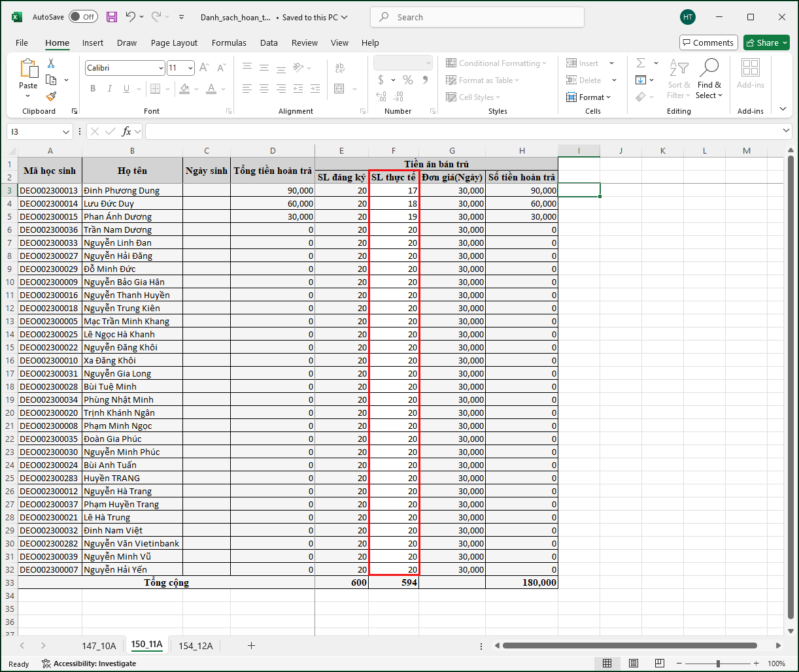Click Accessibility Investigate status icon
The height and width of the screenshot is (672, 799).
[46, 664]
